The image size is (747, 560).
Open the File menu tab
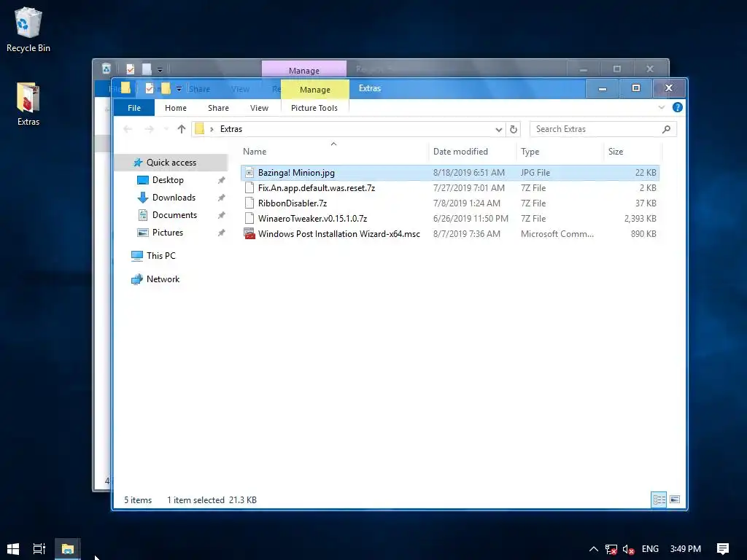(x=134, y=108)
